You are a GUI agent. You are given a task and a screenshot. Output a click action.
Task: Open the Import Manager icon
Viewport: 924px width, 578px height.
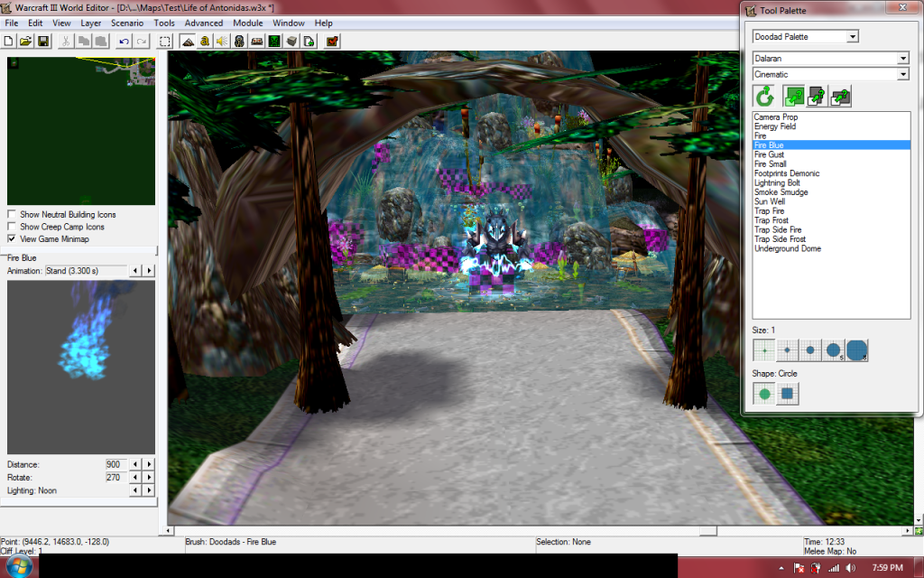click(x=309, y=42)
